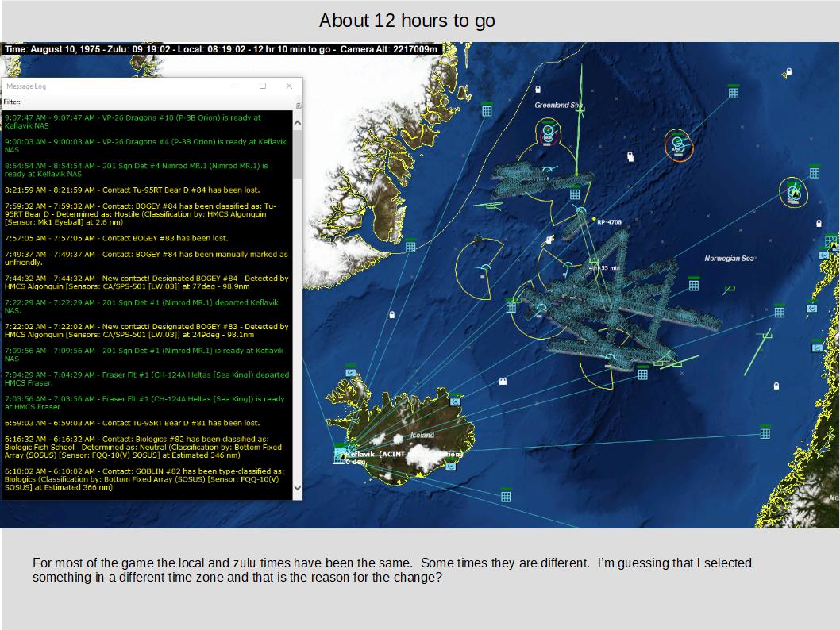
Task: Click the facility icon on Iceland's southeast coast
Action: (450, 465)
